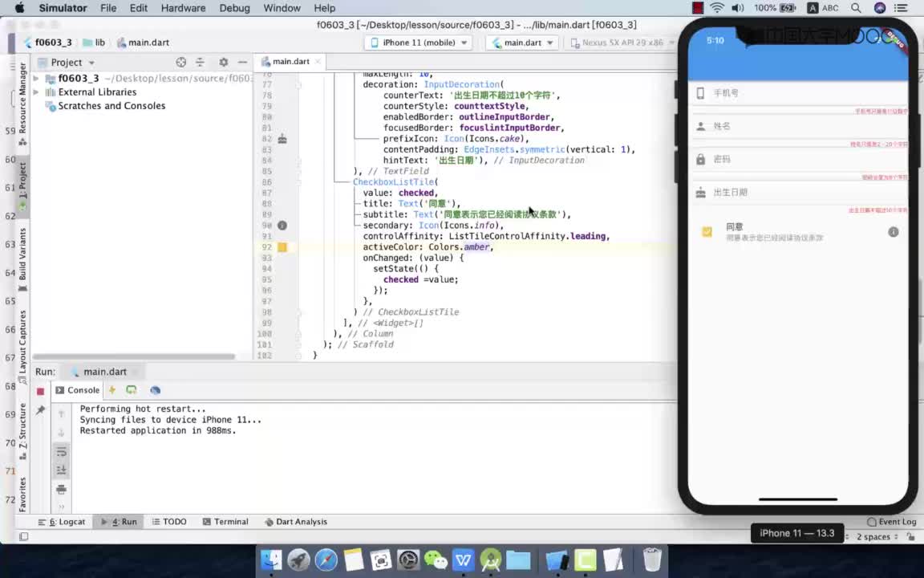Open Terminal tool window
Viewport: 924px width, 578px height.
pyautogui.click(x=225, y=521)
